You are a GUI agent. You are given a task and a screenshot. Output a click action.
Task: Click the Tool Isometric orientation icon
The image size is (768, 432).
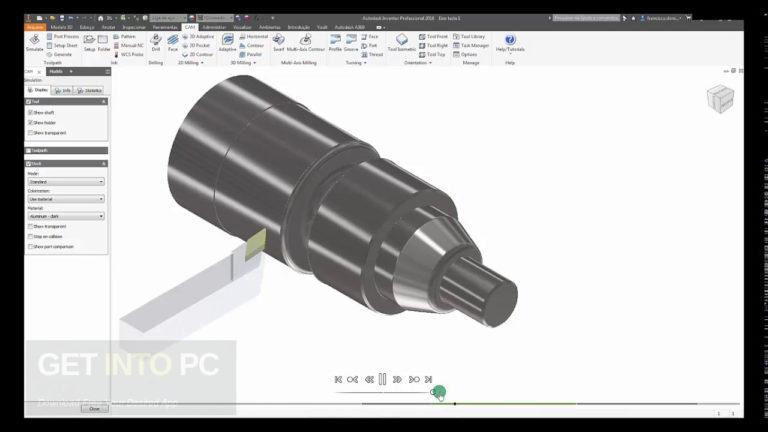[402, 40]
